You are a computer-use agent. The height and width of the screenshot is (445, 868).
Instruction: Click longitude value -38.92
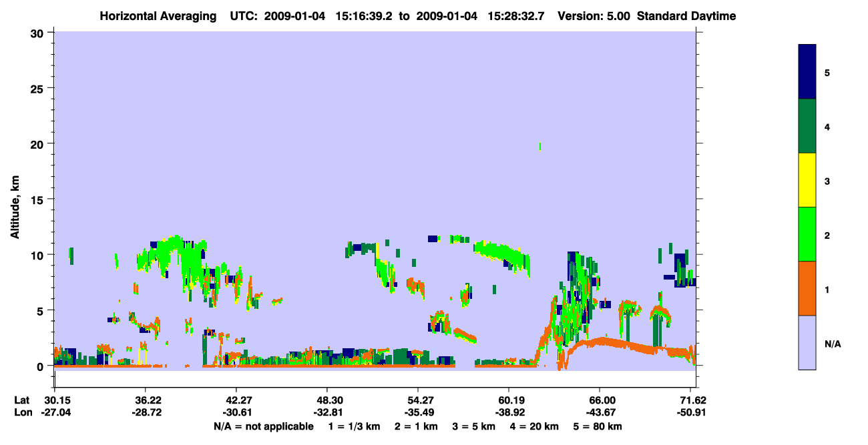509,412
